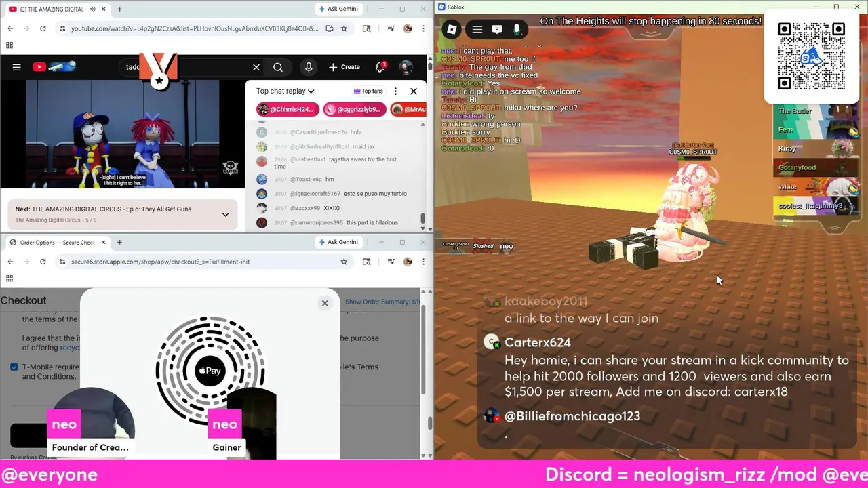Click the recycling link in checkout text
The width and height of the screenshot is (868, 488).
(x=71, y=348)
